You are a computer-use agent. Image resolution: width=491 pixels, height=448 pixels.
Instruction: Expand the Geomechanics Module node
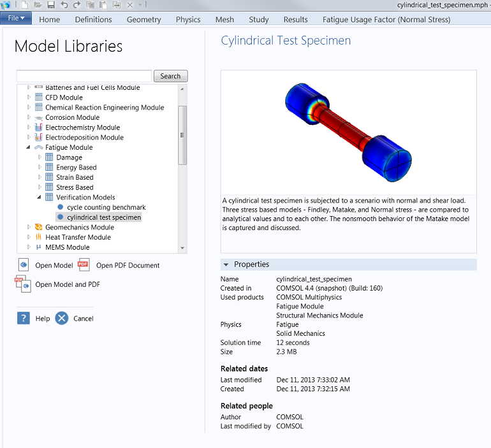pyautogui.click(x=29, y=227)
